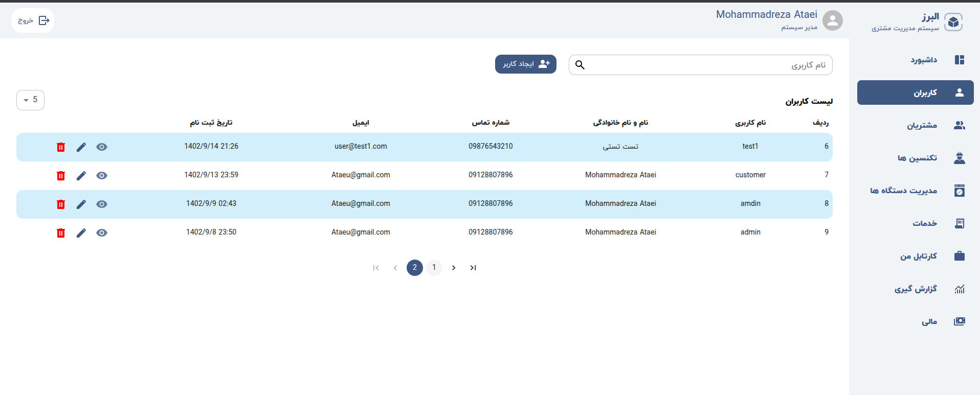Click the خروج logout button
The width and height of the screenshot is (980, 395).
click(x=33, y=20)
